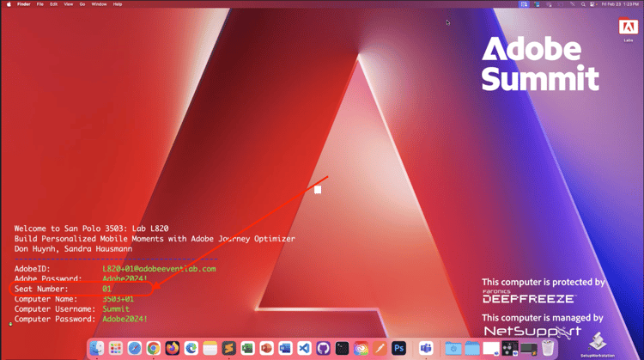Viewport: 644px width, 360px height.
Task: Open the Trash in the Dock
Action: pyautogui.click(x=548, y=349)
